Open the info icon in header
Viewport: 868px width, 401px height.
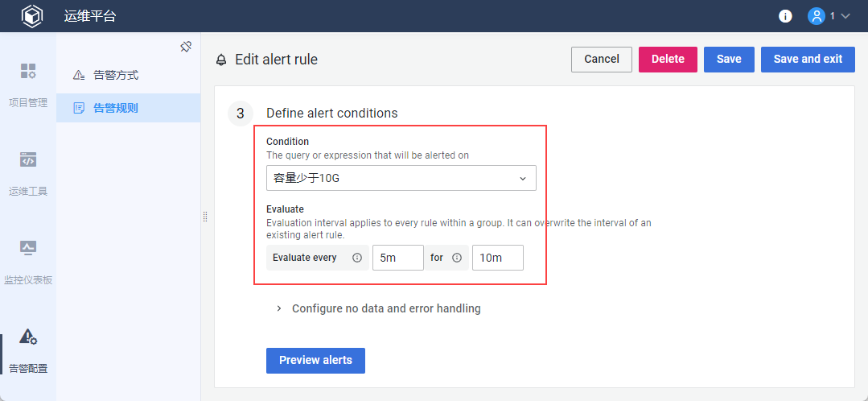(785, 16)
